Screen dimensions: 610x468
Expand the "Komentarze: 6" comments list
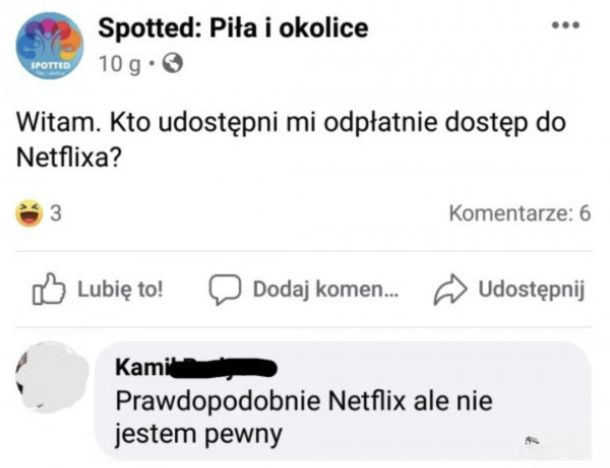tap(519, 212)
